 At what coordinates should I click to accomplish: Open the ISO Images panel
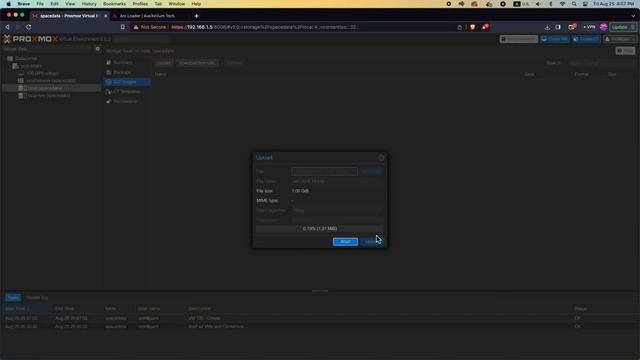point(127,82)
